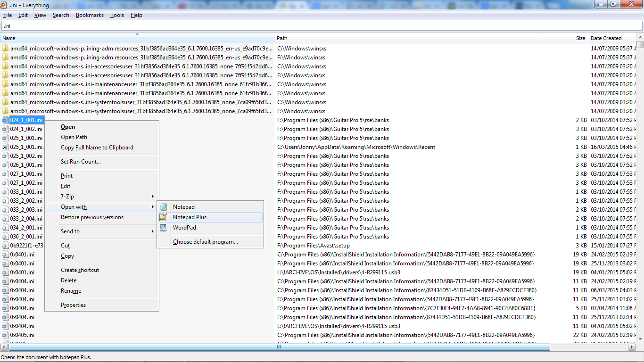Viewport: 644px width, 362px height.
Task: Sort by the Size column header
Action: (x=565, y=38)
